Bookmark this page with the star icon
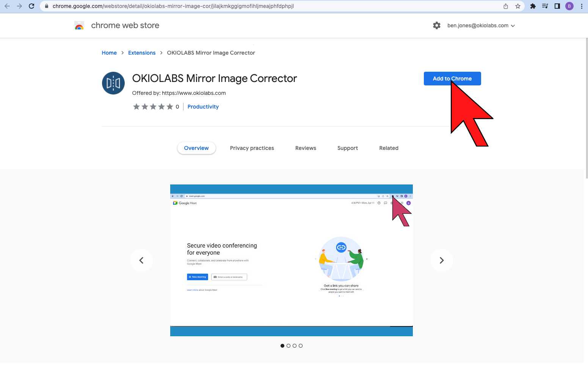The height and width of the screenshot is (367, 588). [517, 6]
